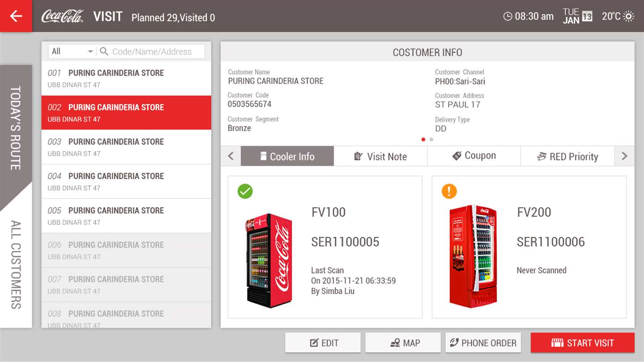Click the PHONE ORDER button
The image size is (644, 362).
point(483,343)
